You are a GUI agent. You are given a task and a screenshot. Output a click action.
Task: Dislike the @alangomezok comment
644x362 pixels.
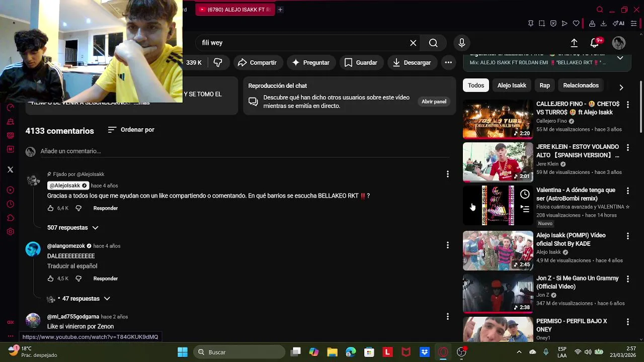(78, 279)
